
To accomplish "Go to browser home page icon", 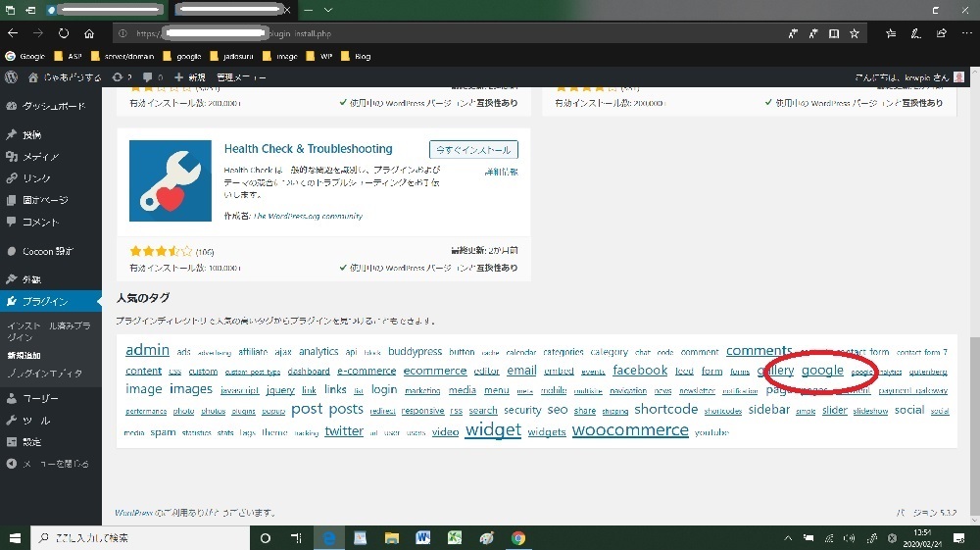I will tap(89, 33).
